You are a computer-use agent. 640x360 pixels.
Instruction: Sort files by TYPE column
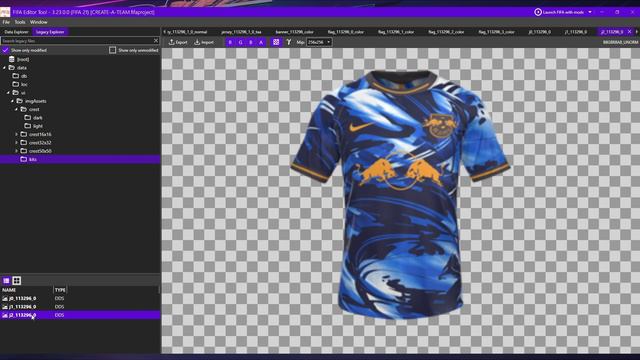[x=60, y=290]
